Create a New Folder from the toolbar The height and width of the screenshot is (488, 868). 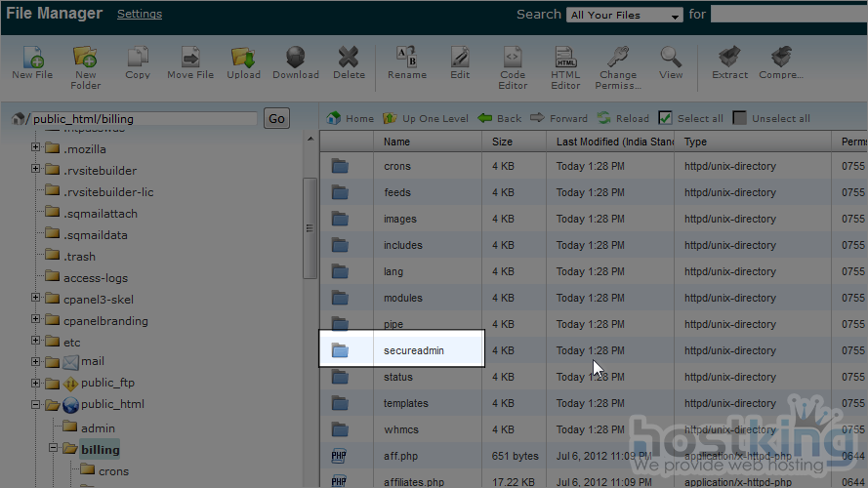point(85,59)
